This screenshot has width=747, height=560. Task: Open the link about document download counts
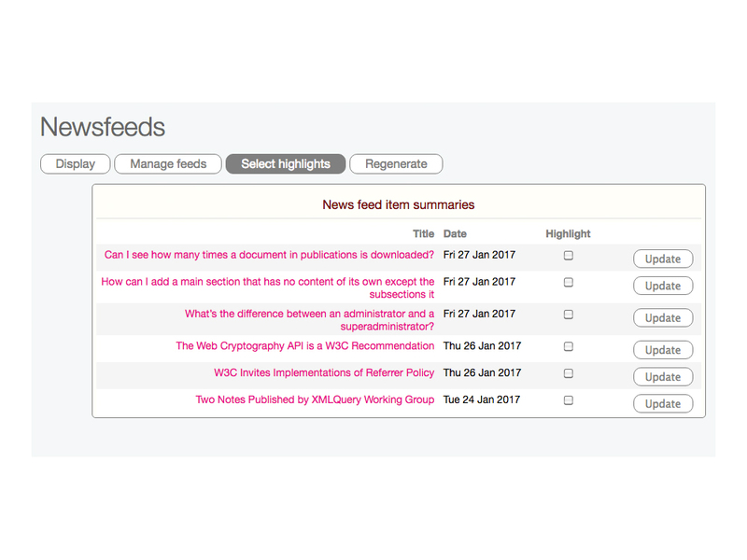269,255
